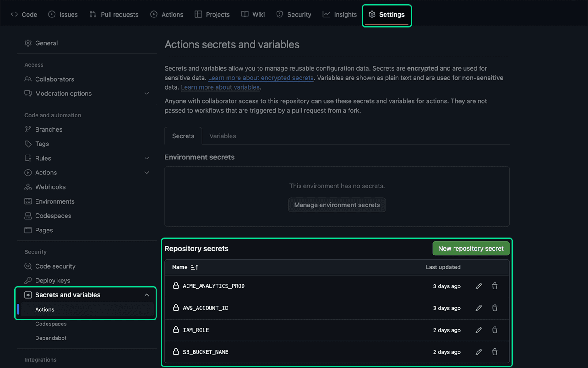This screenshot has height=368, width=588.
Task: Switch to the Variables tab
Action: coord(222,136)
